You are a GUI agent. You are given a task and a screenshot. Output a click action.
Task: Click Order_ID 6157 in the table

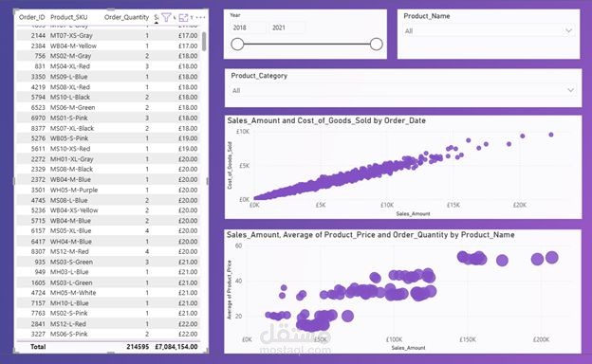coord(38,231)
